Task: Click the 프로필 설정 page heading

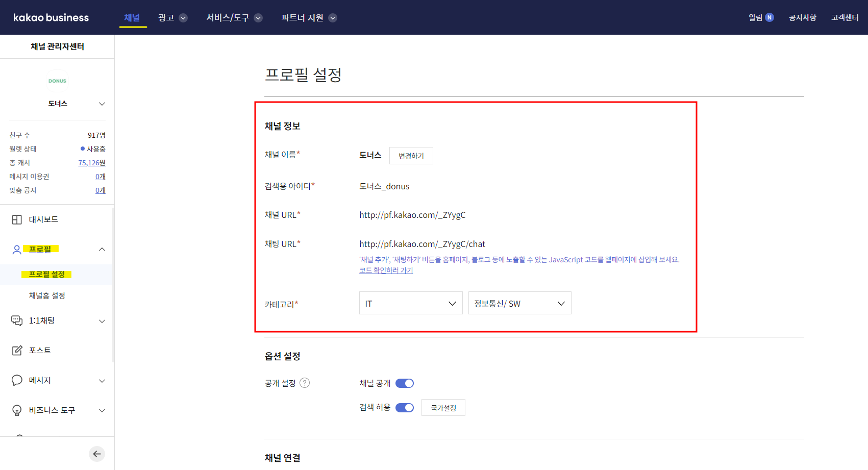Action: [303, 75]
